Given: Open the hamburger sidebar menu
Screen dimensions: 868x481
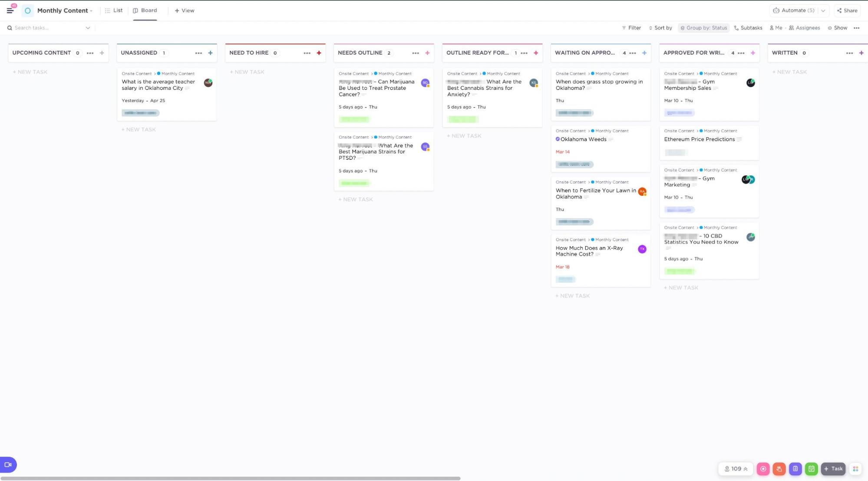Looking at the screenshot, I should tap(10, 10).
